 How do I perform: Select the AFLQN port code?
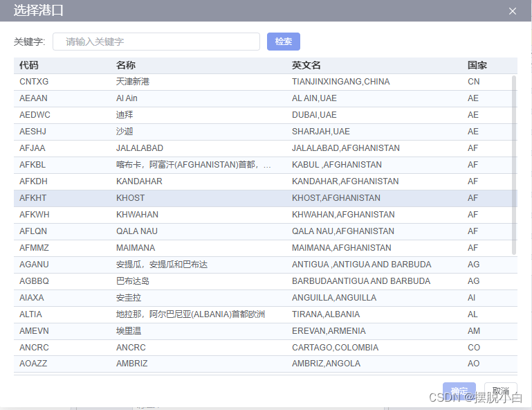pos(33,231)
